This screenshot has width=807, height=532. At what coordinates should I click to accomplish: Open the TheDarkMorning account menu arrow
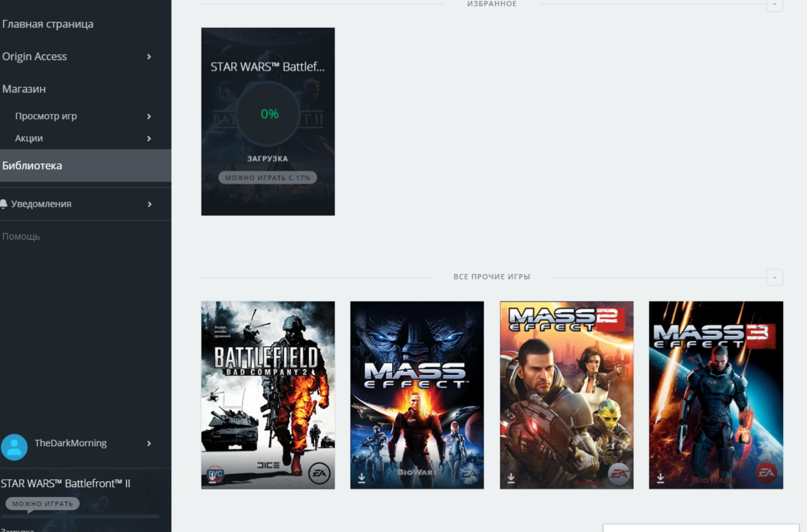[149, 443]
